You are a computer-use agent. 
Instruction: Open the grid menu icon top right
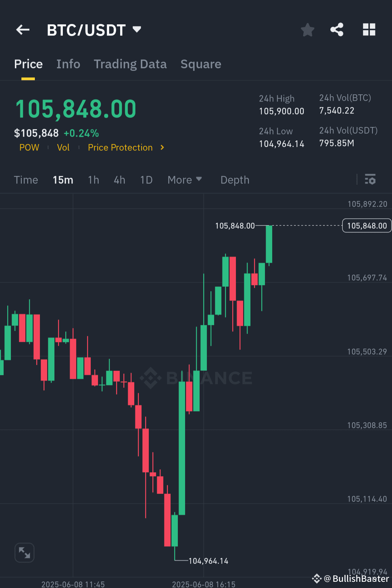[x=369, y=30]
